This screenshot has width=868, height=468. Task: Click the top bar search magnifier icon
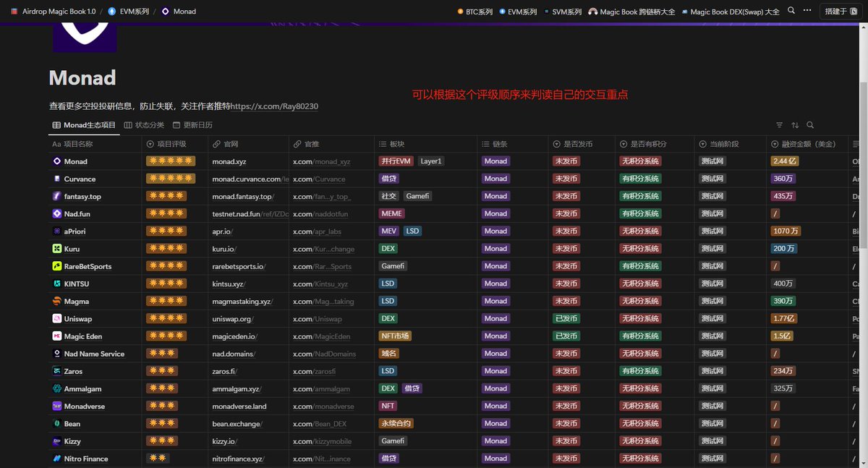(x=792, y=11)
